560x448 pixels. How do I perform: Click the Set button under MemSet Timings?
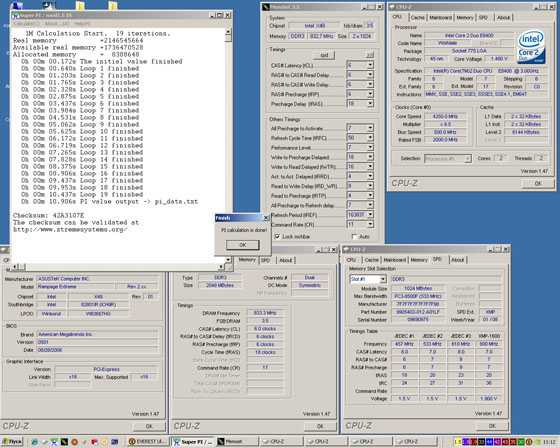coord(324,55)
